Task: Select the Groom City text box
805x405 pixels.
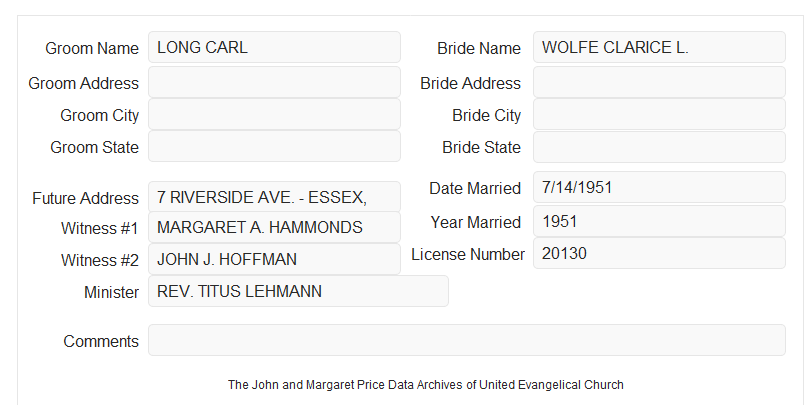Action: click(274, 114)
